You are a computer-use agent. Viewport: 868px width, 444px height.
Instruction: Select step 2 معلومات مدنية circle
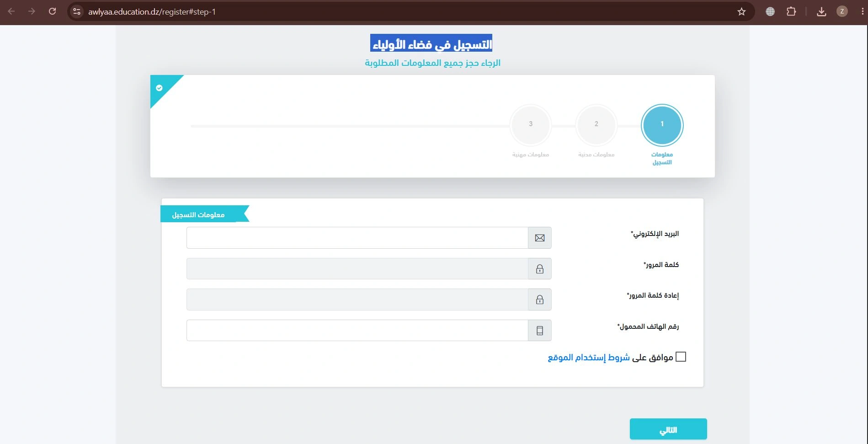tap(596, 125)
